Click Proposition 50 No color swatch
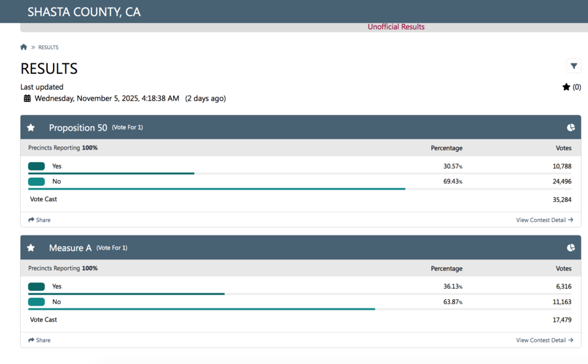The height and width of the screenshot is (364, 588). coord(37,182)
